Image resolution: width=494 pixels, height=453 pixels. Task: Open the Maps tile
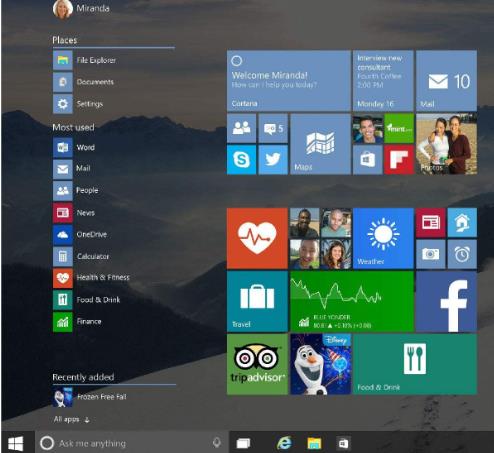pos(320,144)
